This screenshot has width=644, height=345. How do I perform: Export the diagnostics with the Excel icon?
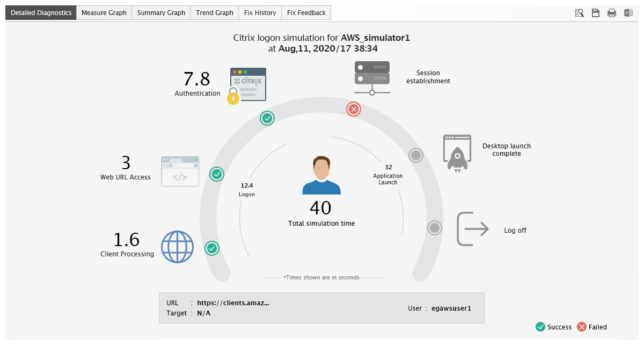coord(628,13)
